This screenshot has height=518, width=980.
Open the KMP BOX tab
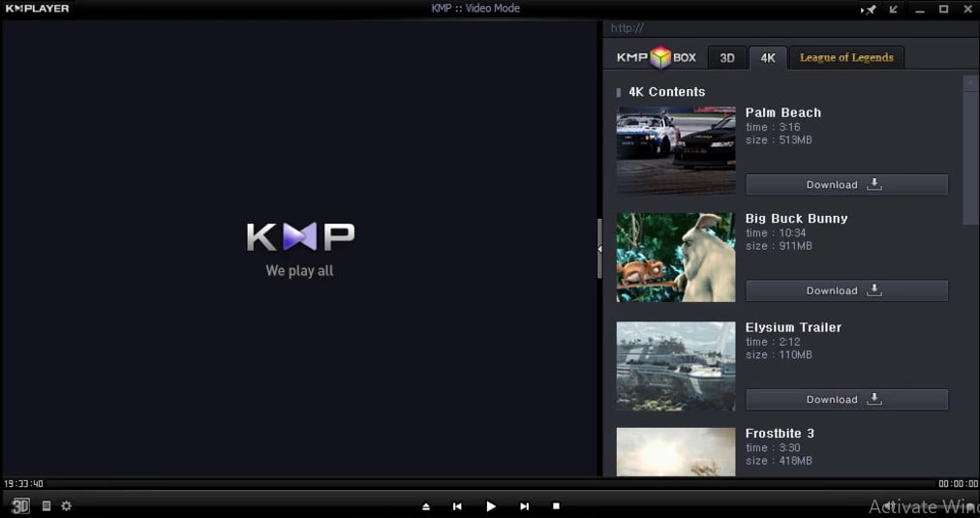pyautogui.click(x=657, y=57)
